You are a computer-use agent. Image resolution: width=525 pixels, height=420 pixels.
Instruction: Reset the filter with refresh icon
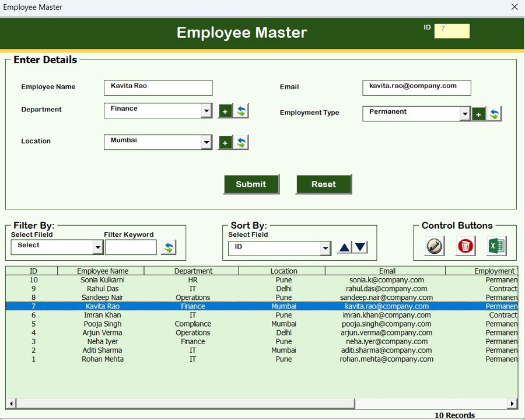(169, 247)
